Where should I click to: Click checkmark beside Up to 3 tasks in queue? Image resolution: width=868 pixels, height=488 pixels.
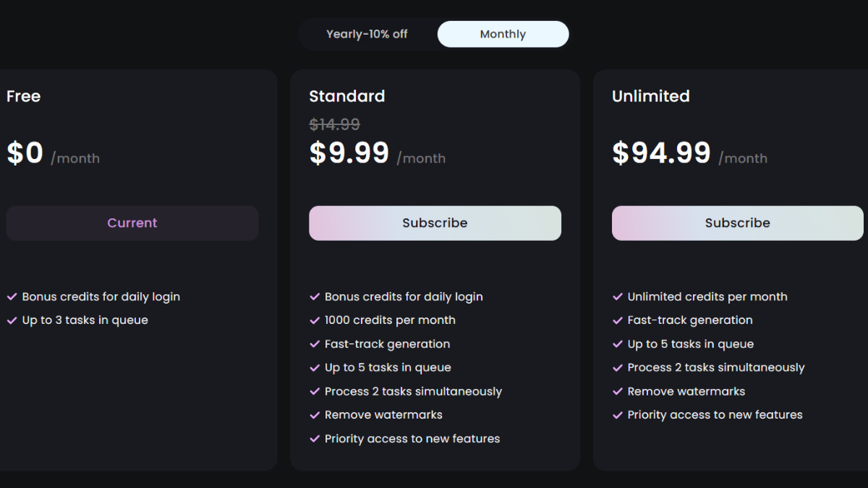point(12,320)
